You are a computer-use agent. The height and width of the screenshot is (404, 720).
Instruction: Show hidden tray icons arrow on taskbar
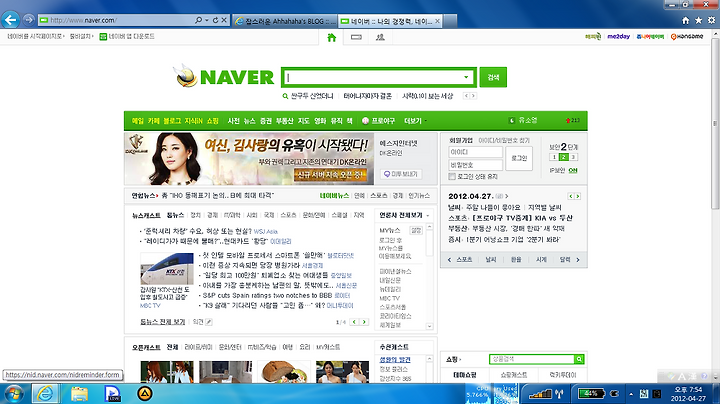631,394
